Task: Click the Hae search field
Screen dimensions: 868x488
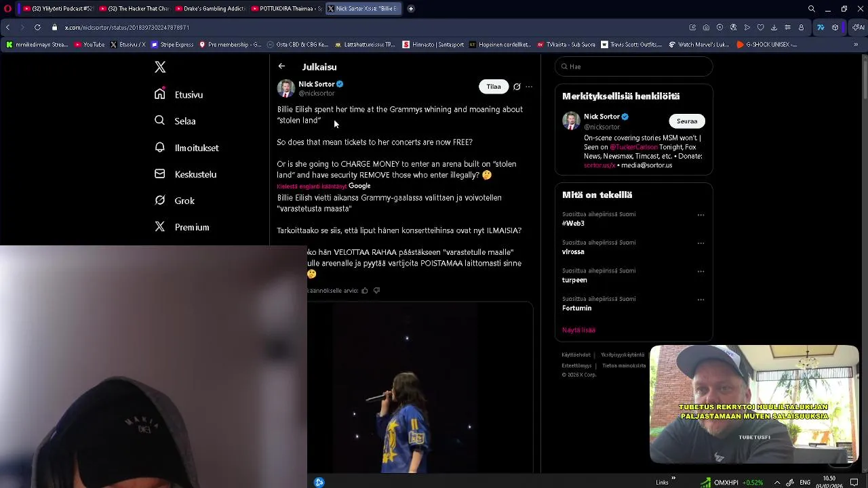Action: pos(634,66)
